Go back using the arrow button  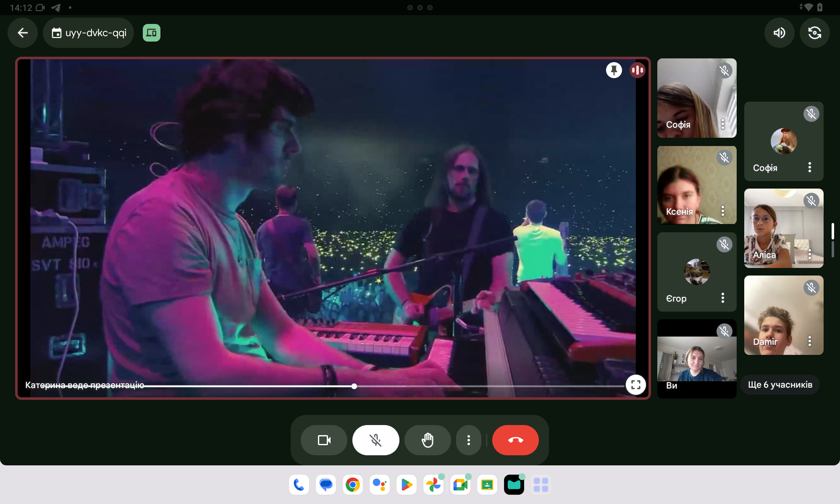[23, 33]
